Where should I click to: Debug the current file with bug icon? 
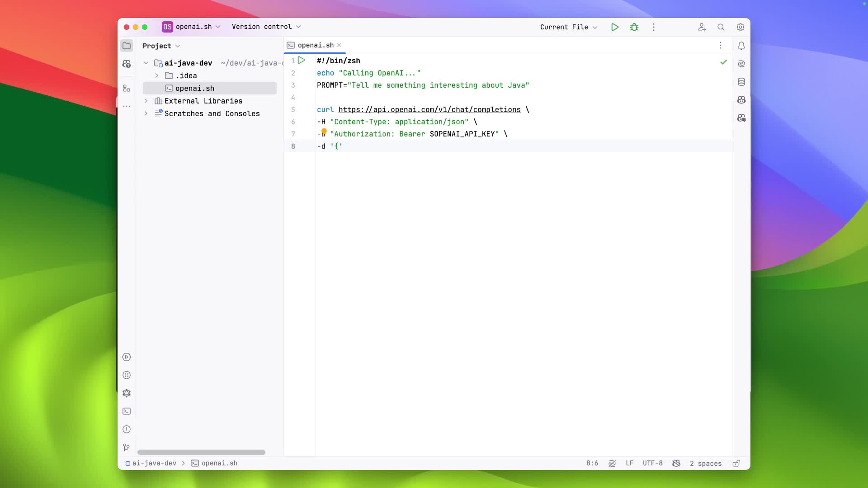click(634, 27)
